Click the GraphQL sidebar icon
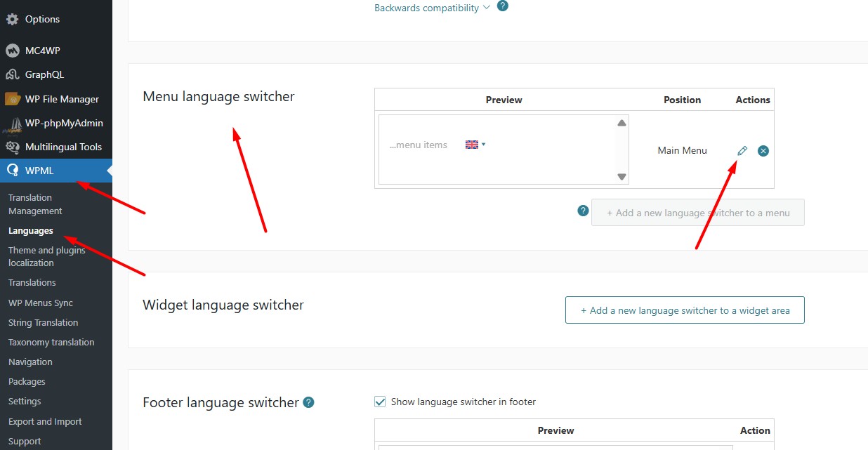Screen dimensions: 868x450 pos(12,74)
